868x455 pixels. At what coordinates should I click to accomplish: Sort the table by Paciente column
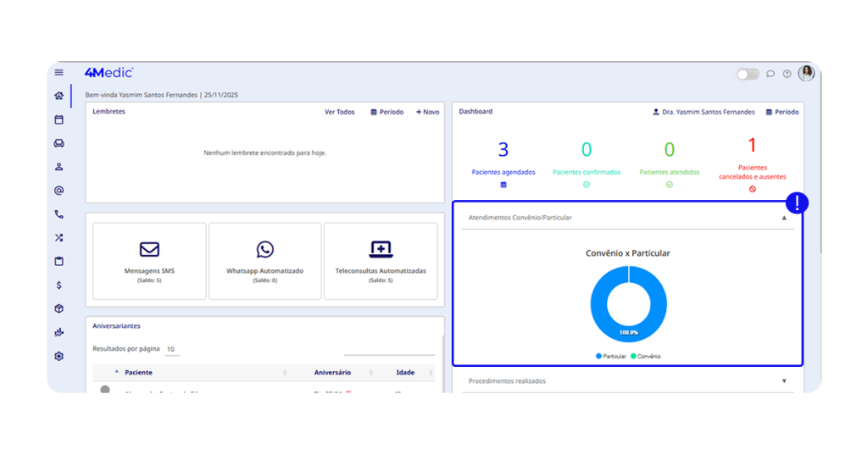[139, 373]
